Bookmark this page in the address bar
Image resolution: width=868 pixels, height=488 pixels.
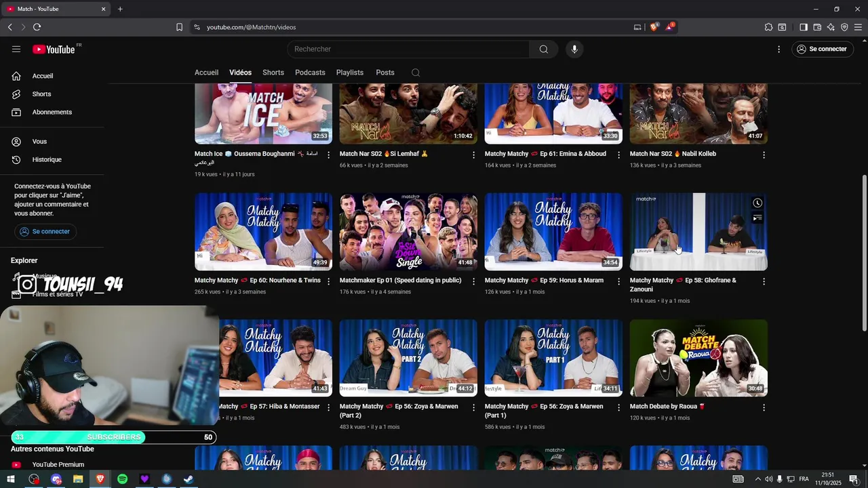180,27
